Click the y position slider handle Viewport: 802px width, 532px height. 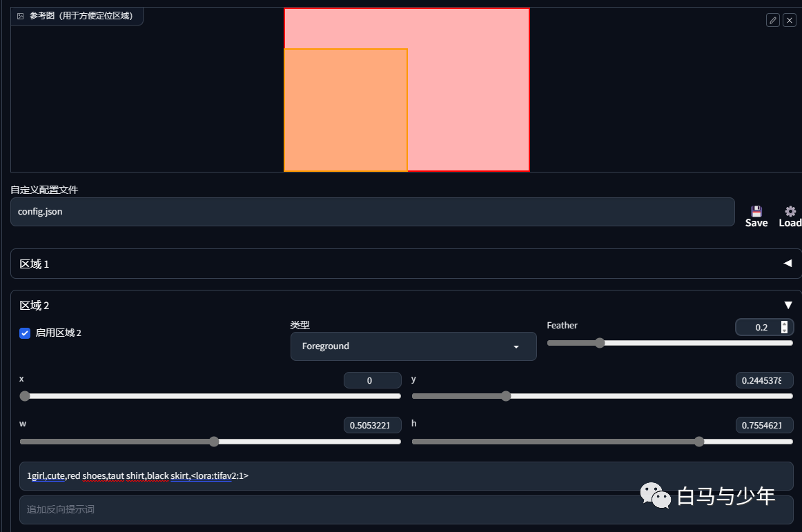click(506, 396)
